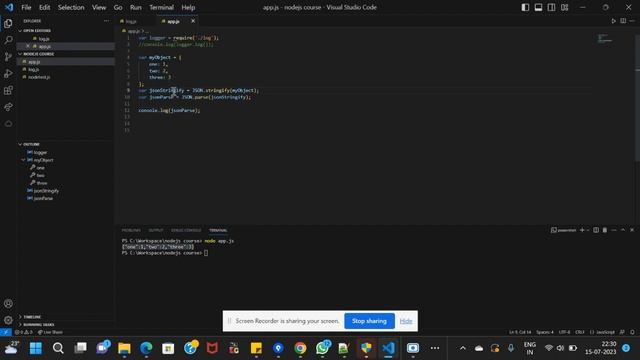Open the Go menu
This screenshot has height=360, width=640.
pos(118,7)
